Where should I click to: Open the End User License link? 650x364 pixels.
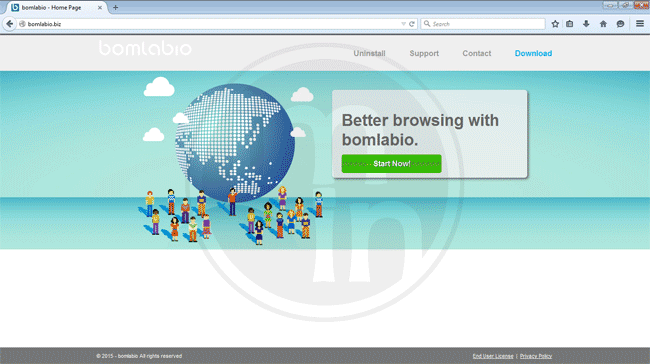(x=493, y=356)
